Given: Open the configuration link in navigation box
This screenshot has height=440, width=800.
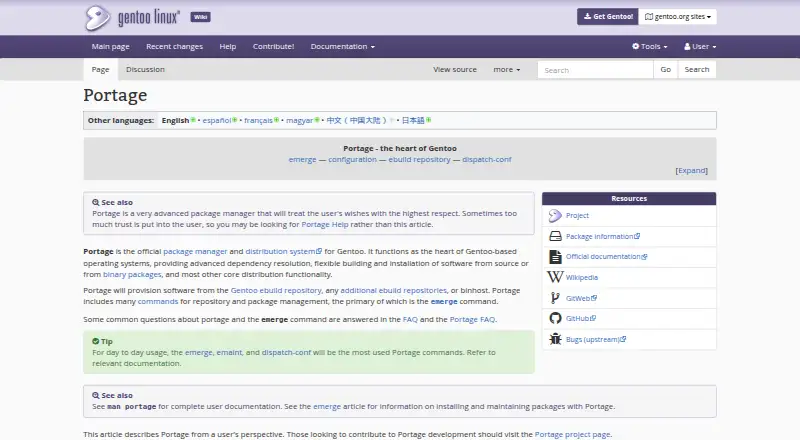Looking at the screenshot, I should click(x=352, y=159).
